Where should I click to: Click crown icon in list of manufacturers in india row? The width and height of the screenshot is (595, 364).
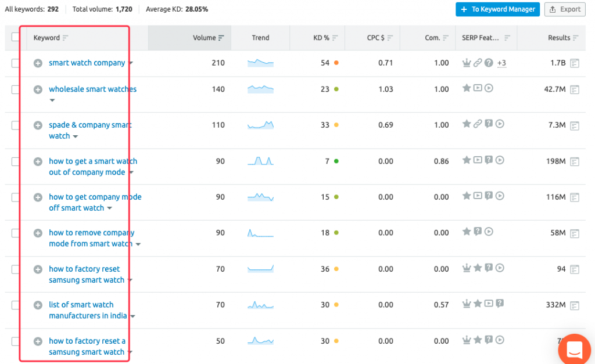tap(467, 303)
